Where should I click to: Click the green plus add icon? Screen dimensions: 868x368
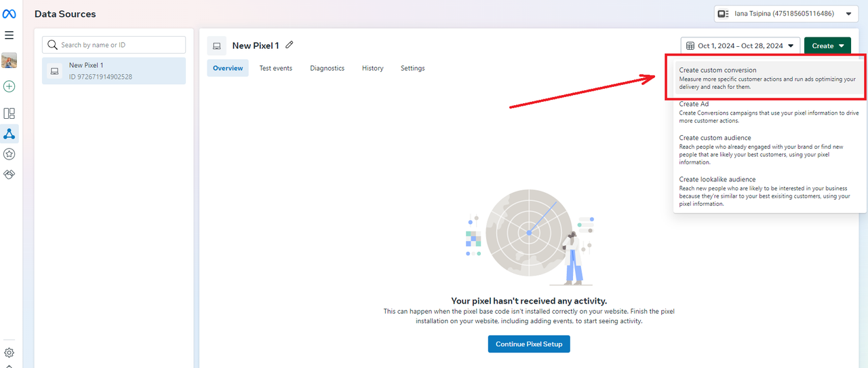(x=9, y=86)
